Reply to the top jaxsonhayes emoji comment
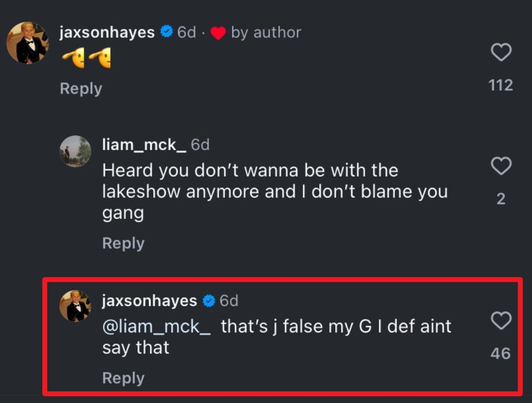The height and width of the screenshot is (403, 532). pos(81,89)
